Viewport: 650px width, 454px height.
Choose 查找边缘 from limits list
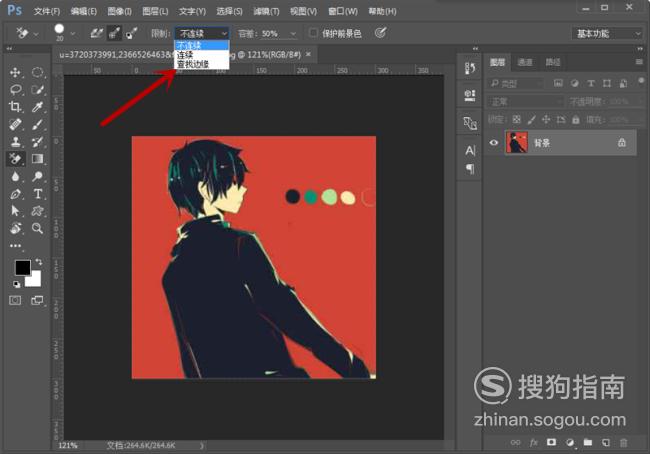(202, 64)
